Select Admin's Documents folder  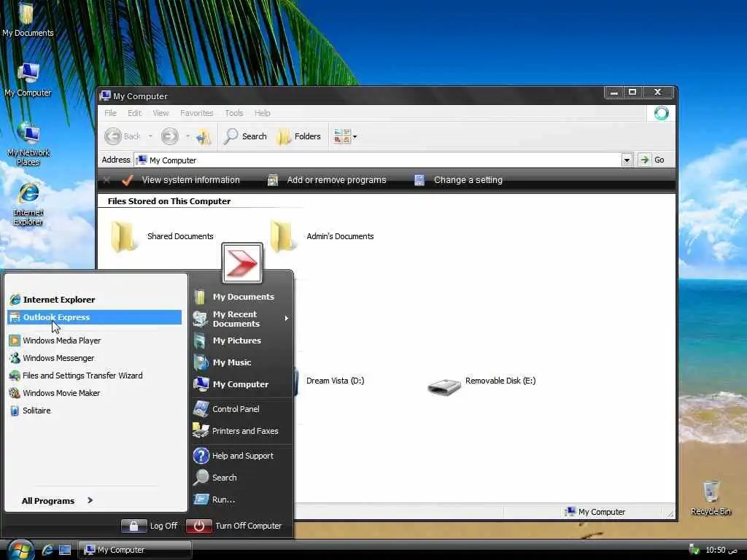(x=322, y=236)
